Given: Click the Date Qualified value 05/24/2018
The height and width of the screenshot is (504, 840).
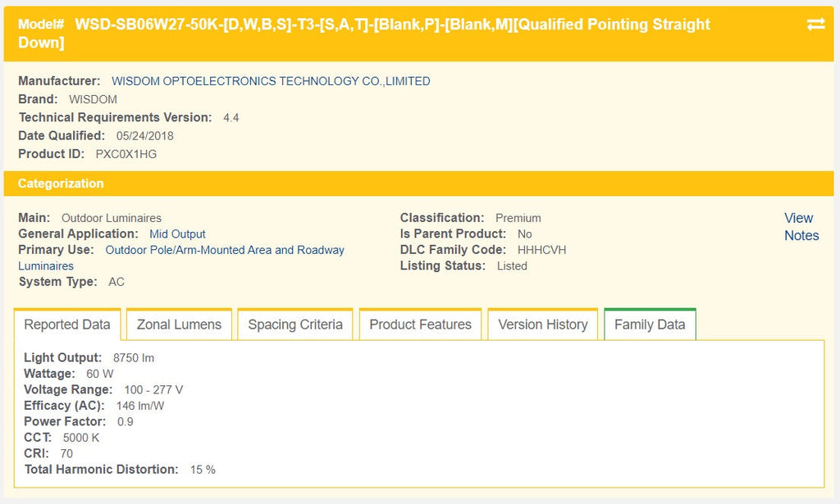Looking at the screenshot, I should pos(145,136).
